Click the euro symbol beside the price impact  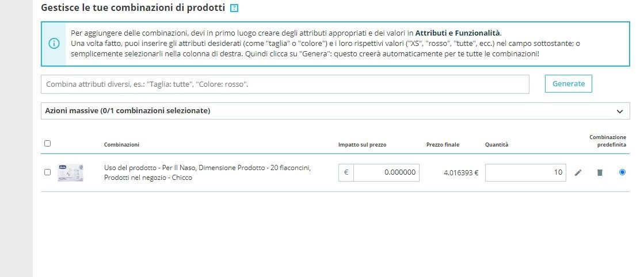pyautogui.click(x=346, y=172)
